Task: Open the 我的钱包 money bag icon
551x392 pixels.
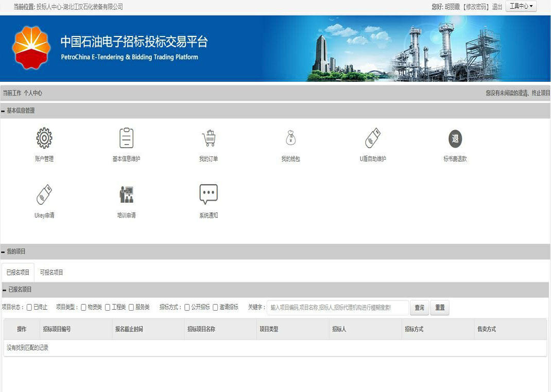Action: [x=290, y=137]
